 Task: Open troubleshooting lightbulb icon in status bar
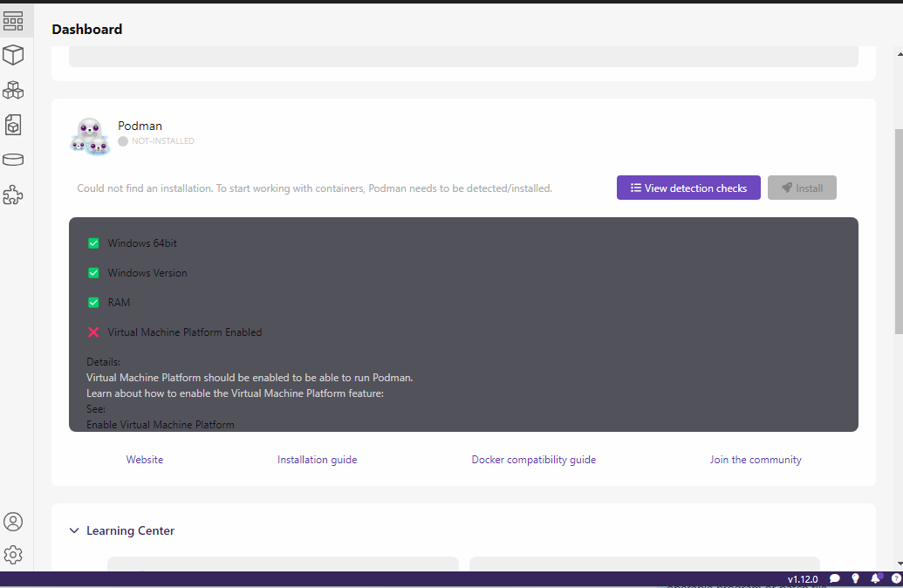click(855, 578)
